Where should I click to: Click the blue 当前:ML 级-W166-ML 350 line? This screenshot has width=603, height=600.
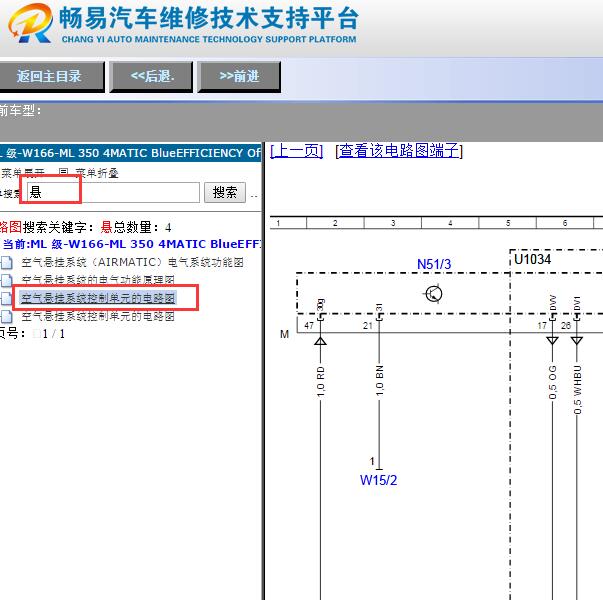(132, 244)
